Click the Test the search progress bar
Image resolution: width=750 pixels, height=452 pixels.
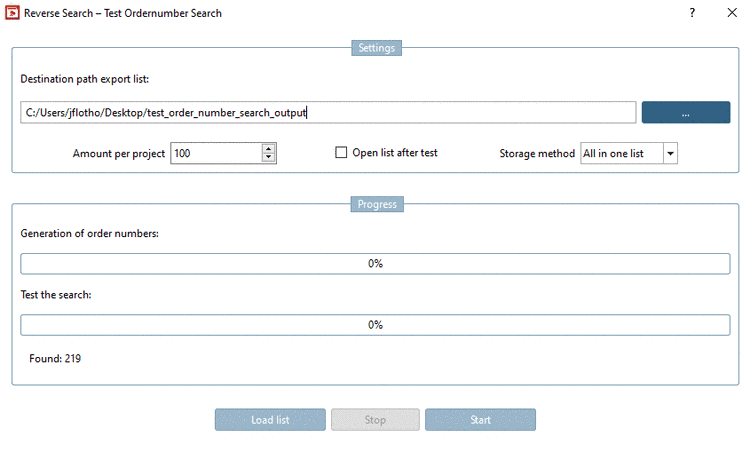coord(375,325)
